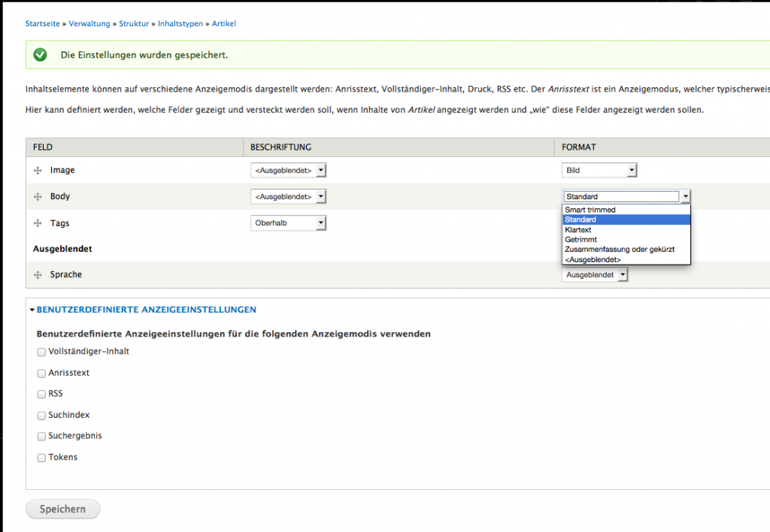Go to Inhaltstypen breadcrumb link
This screenshot has height=532, width=770.
pos(180,24)
